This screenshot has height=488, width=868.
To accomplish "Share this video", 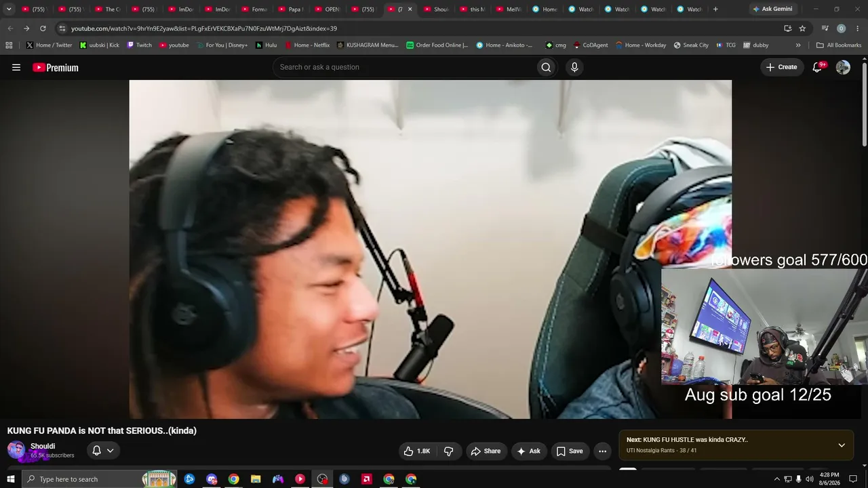I will point(486,451).
